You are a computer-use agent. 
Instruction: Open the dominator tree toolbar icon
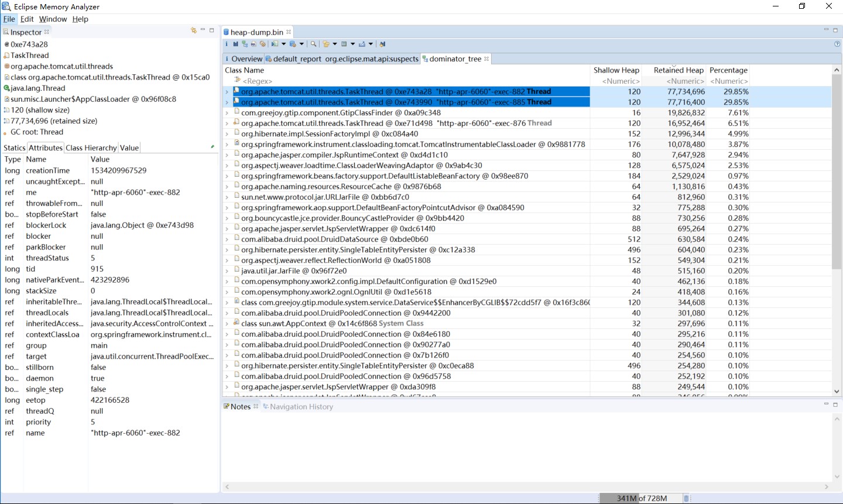pos(245,44)
